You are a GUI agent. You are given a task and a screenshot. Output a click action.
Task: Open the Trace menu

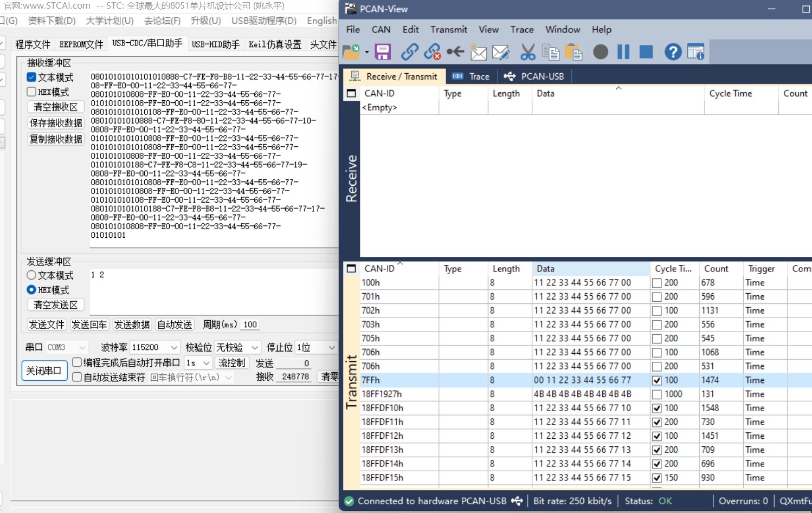522,30
